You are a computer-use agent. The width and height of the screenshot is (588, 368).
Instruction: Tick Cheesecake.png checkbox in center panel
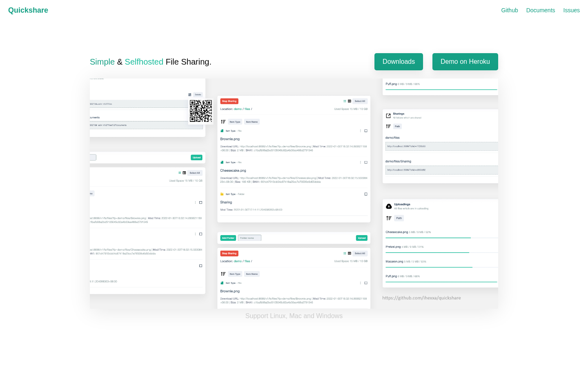coord(366,162)
